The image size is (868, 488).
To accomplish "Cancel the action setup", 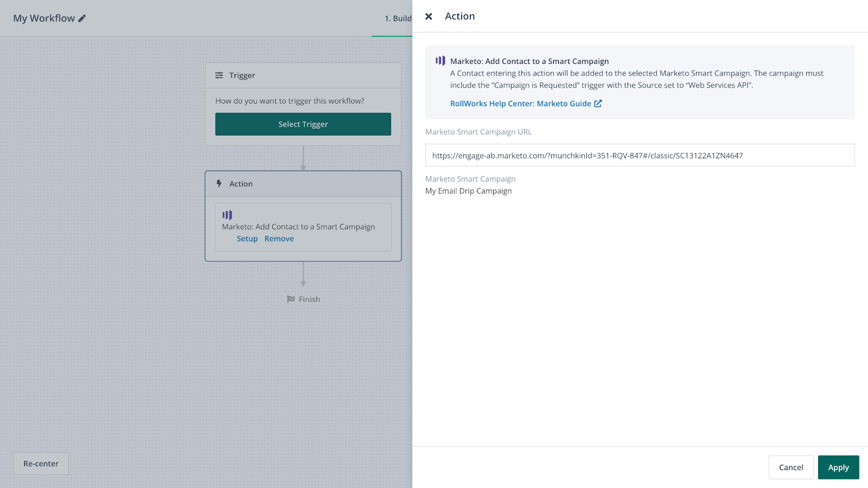I will [x=791, y=467].
